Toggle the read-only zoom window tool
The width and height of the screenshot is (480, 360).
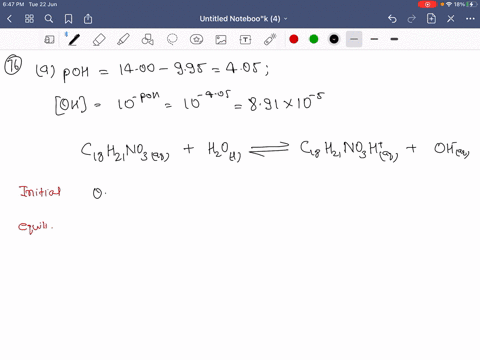(49, 40)
